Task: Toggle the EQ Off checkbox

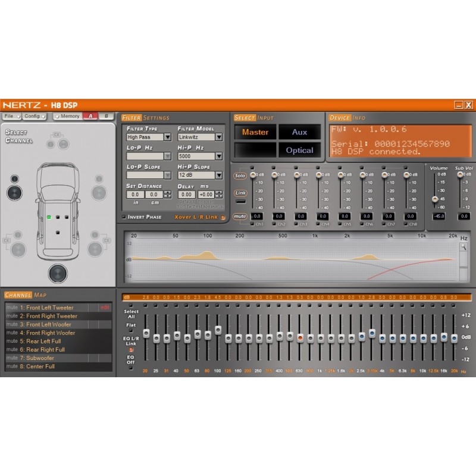Action: tap(131, 368)
